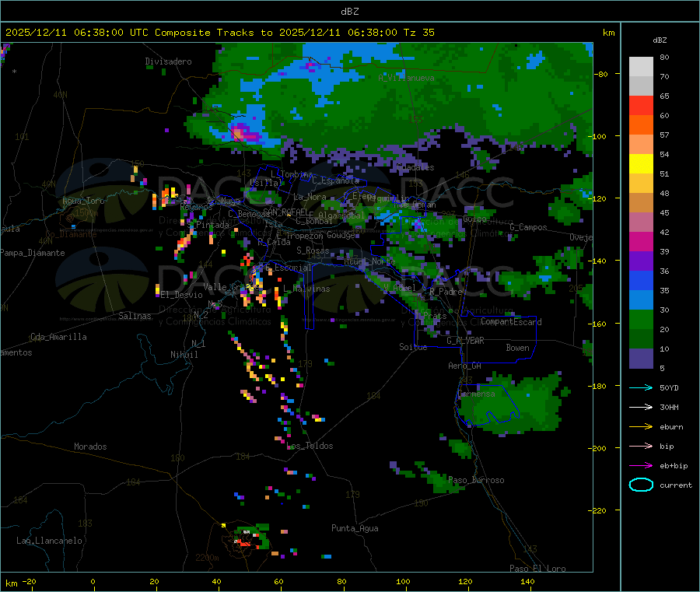Click the white 30HM arrow in legend
The image size is (700, 592).
click(641, 407)
